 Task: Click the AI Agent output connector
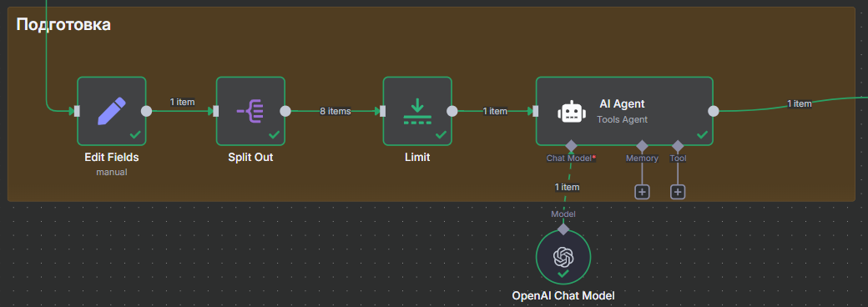pos(714,111)
